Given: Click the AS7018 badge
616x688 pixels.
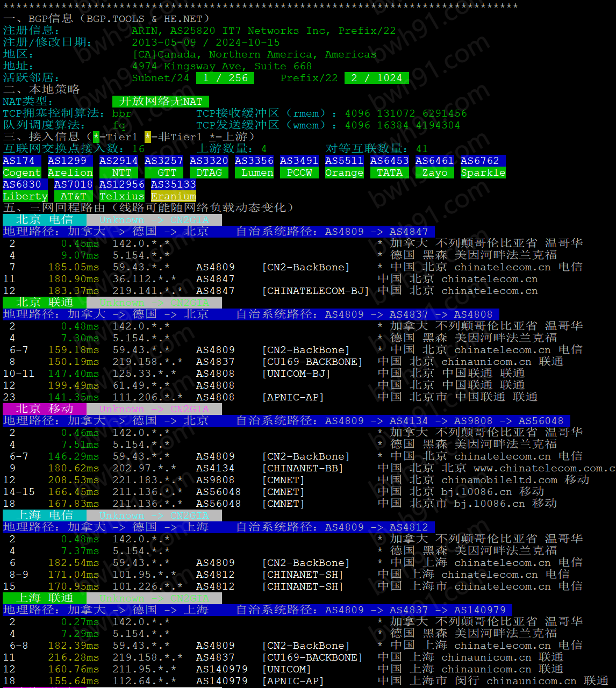Looking at the screenshot, I should coord(74,184).
